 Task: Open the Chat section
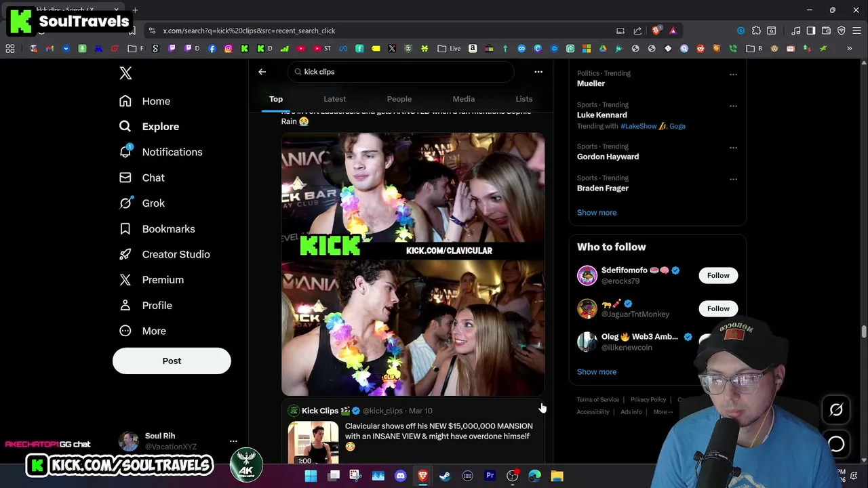pos(142,178)
